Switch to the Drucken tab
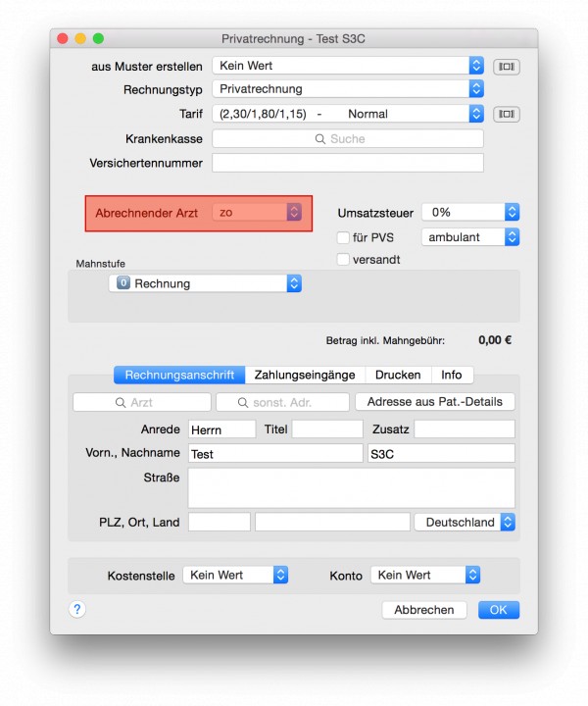588x706 pixels. pos(398,375)
